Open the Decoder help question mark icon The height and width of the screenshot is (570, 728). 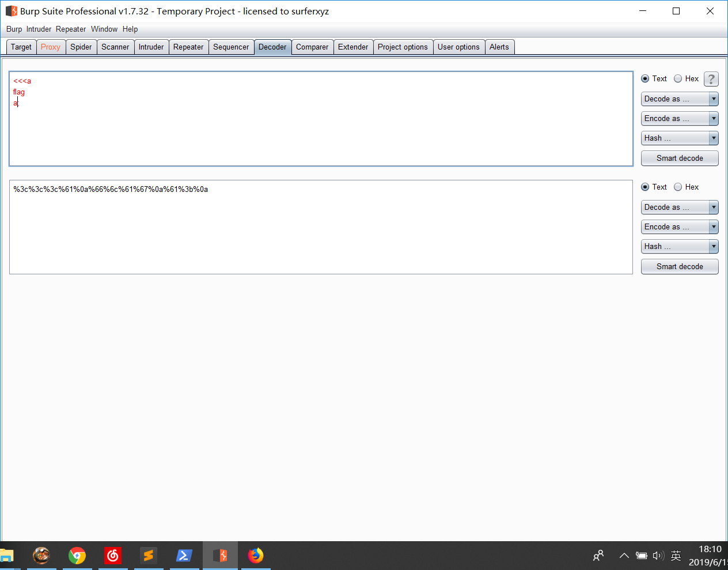[711, 79]
